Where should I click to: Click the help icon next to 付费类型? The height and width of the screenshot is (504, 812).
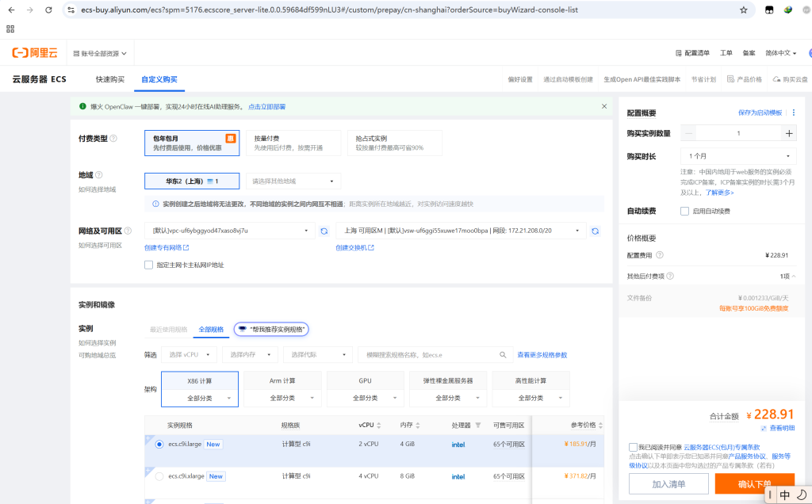(113, 139)
